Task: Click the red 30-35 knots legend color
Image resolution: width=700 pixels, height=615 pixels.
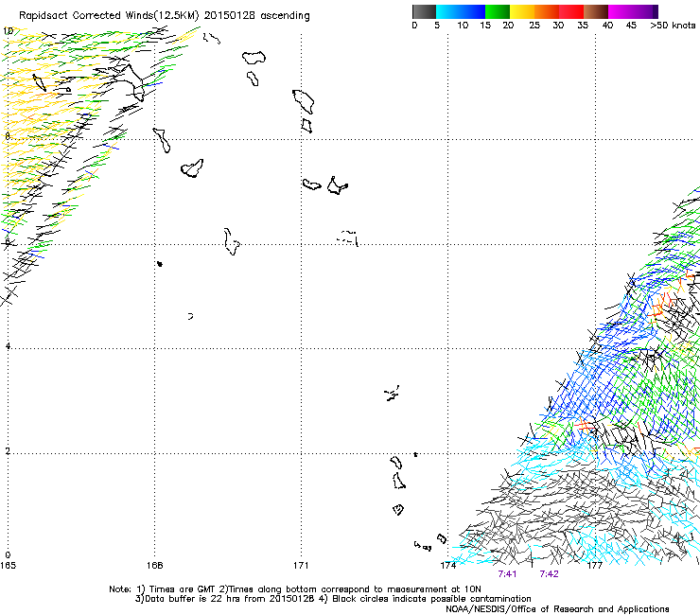Action: [571, 11]
